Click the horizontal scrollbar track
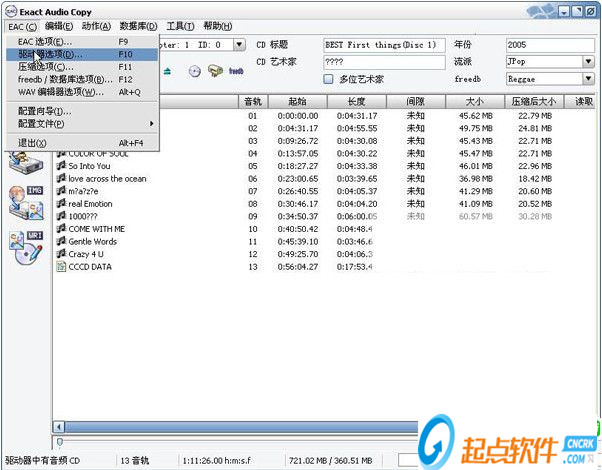This screenshot has width=602, height=470. tap(241, 427)
